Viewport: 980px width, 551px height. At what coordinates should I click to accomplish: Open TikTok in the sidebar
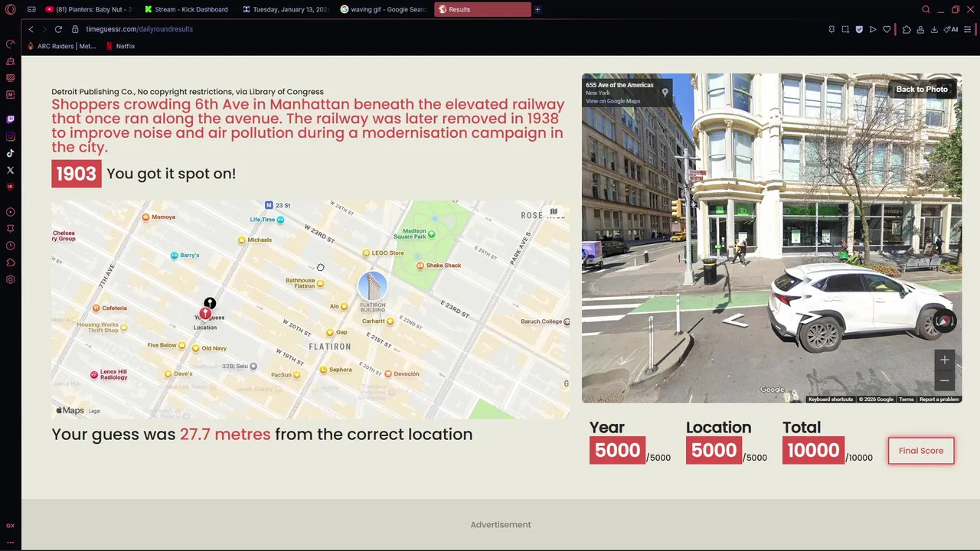(x=10, y=153)
